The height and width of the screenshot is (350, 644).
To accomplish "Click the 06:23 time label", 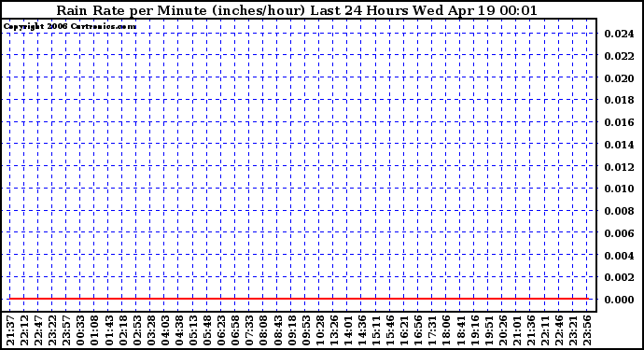I will click(221, 330).
